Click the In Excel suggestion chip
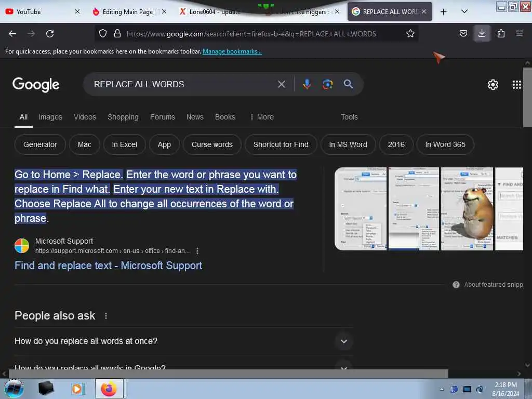The image size is (532, 399). tap(125, 144)
